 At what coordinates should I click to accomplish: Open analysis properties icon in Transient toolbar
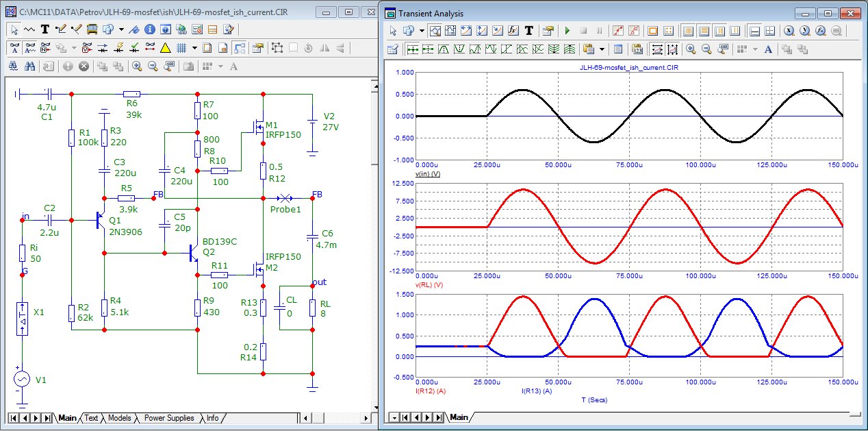point(548,30)
